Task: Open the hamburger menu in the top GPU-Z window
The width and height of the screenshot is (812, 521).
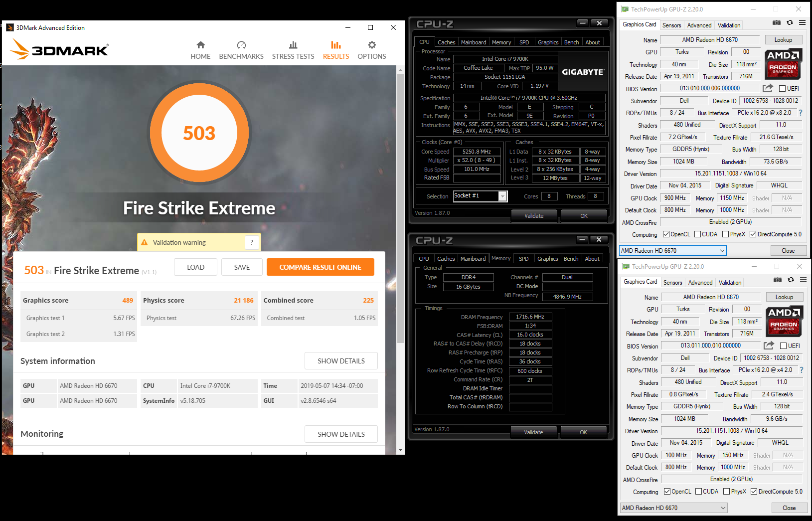Action: pyautogui.click(x=802, y=22)
